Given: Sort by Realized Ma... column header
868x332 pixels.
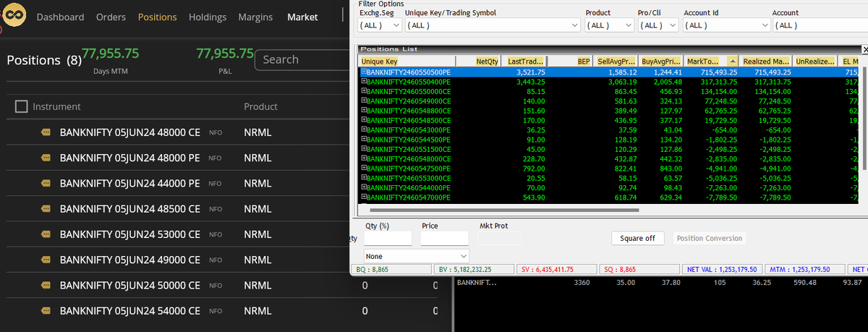Looking at the screenshot, I should 766,62.
